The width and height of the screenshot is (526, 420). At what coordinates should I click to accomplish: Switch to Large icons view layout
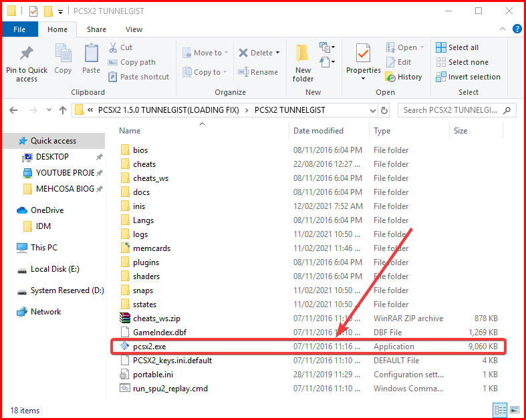click(x=515, y=409)
